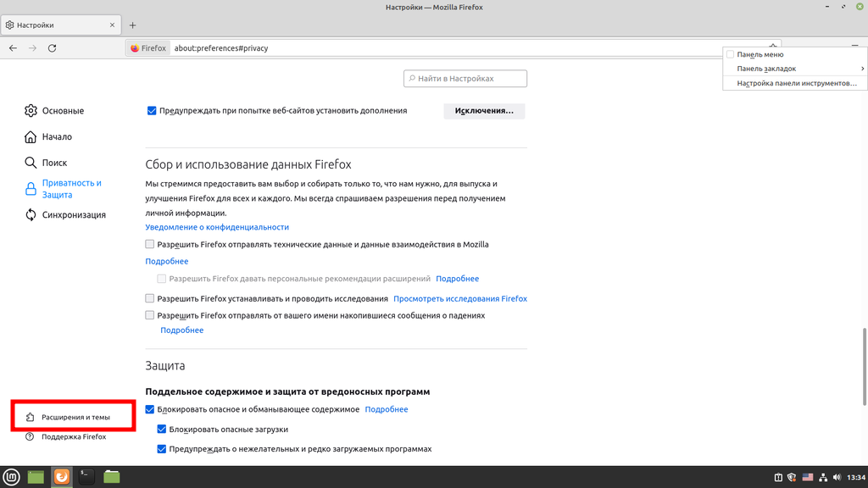Open the Linux Mint start menu
The width and height of the screenshot is (868, 488).
pyautogui.click(x=11, y=477)
